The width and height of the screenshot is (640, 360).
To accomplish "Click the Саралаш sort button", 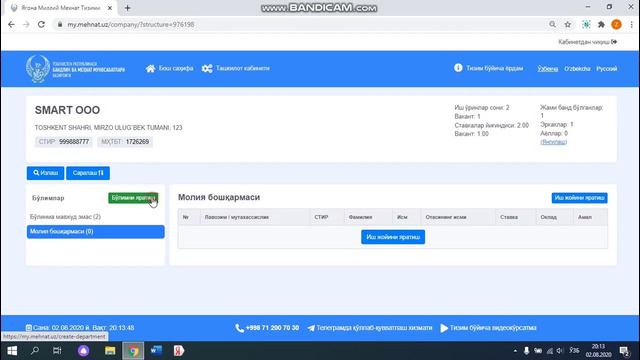I will pos(88,173).
